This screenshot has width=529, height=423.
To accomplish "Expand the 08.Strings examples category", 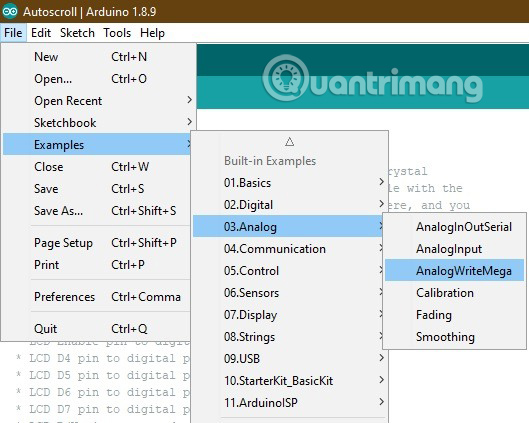I will tap(288, 337).
